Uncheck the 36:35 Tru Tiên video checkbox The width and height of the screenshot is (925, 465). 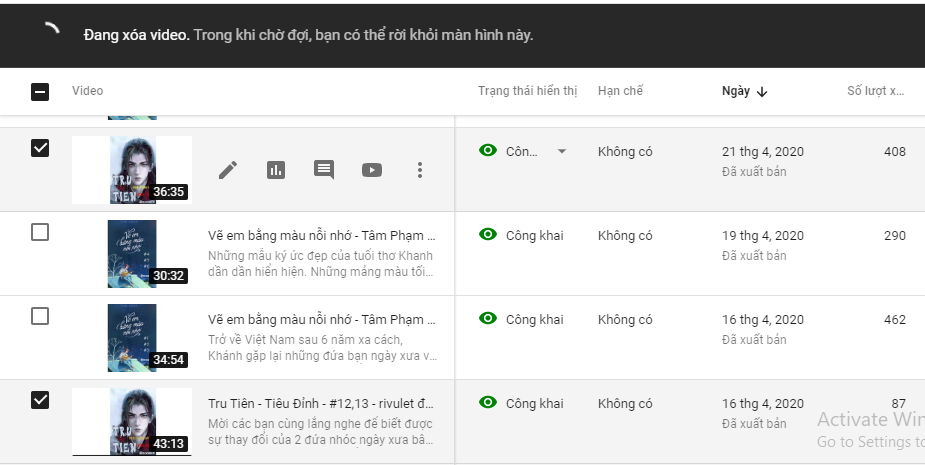click(40, 148)
